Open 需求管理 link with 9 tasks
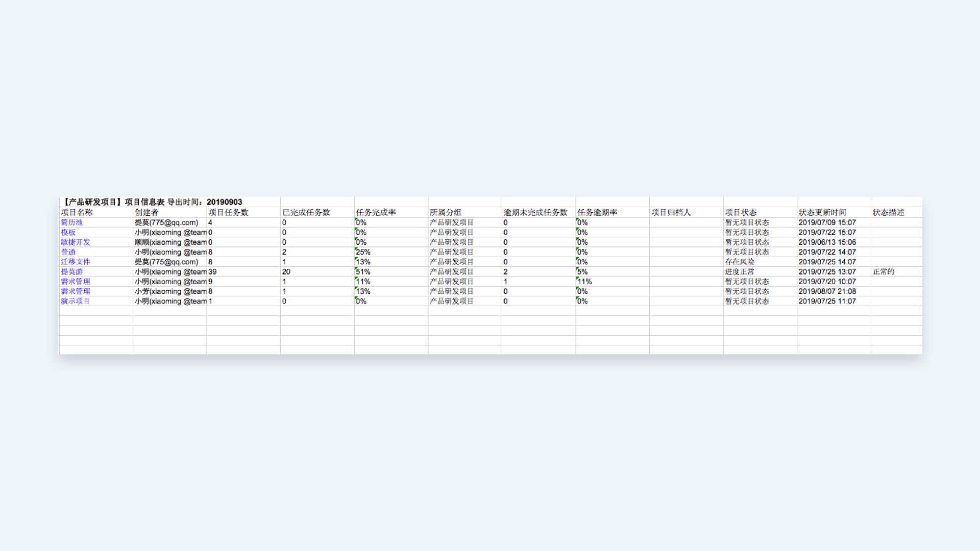 tap(75, 282)
